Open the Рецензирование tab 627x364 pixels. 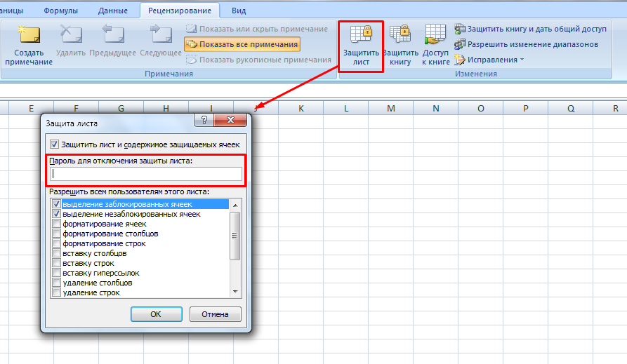pyautogui.click(x=180, y=11)
